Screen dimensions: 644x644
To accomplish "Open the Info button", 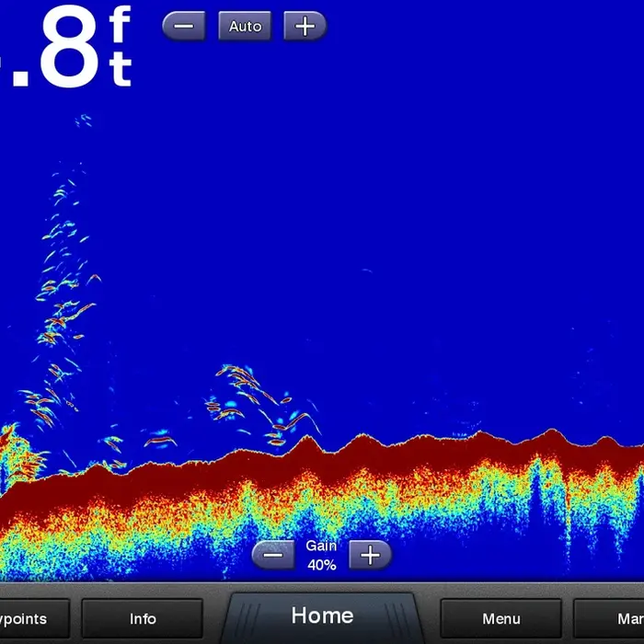I will [142, 618].
